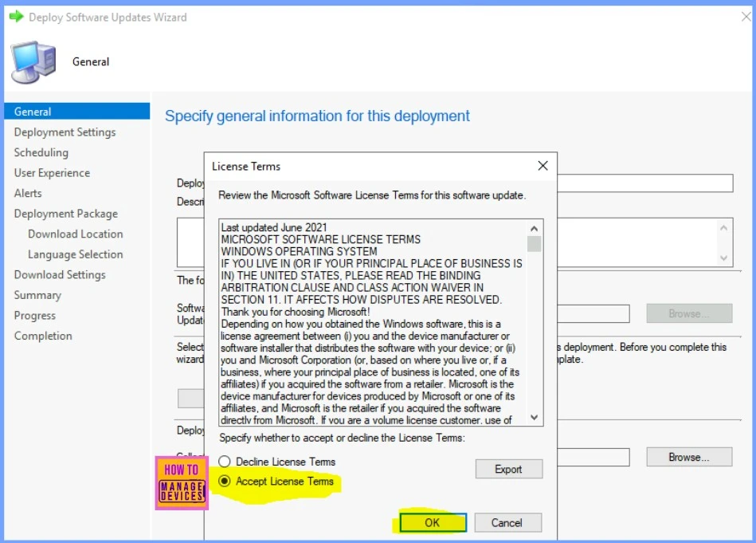Click the greyed-out Browse button
Viewport: 756px width, 543px height.
click(x=689, y=313)
